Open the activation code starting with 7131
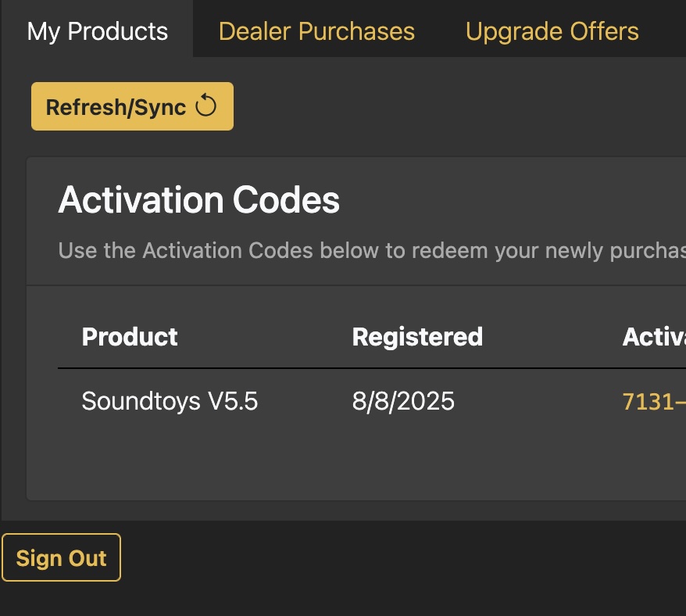Image resolution: width=686 pixels, height=616 pixels. click(652, 400)
